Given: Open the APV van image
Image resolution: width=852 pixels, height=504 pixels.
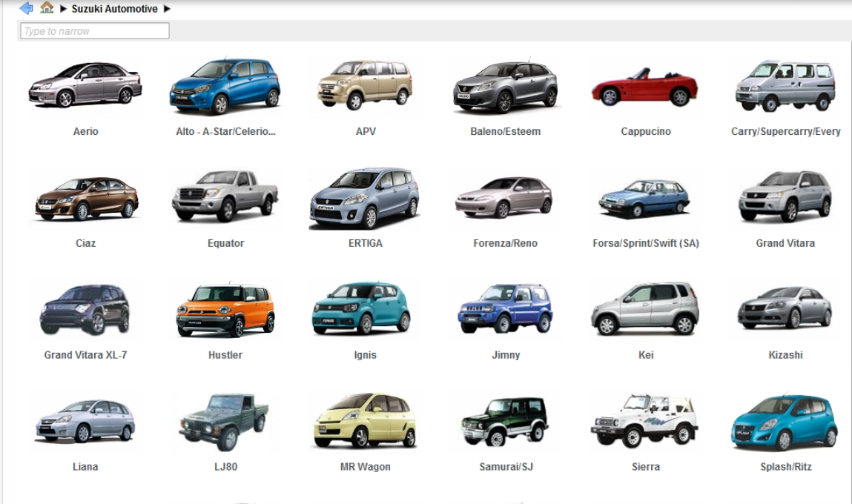Looking at the screenshot, I should tap(365, 84).
